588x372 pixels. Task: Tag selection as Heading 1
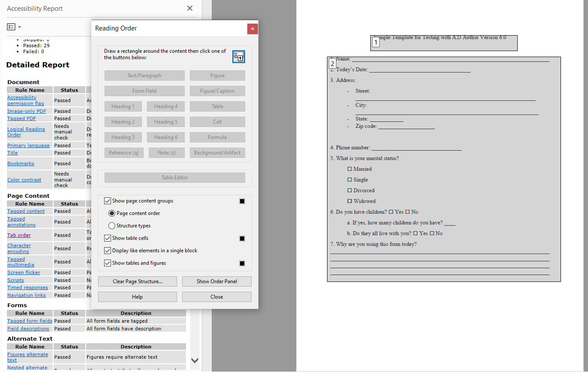[123, 106]
